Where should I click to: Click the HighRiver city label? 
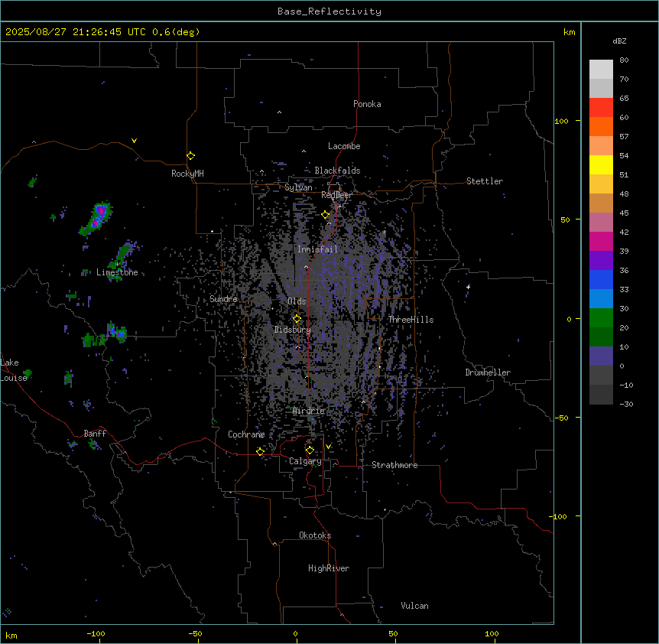[329, 568]
